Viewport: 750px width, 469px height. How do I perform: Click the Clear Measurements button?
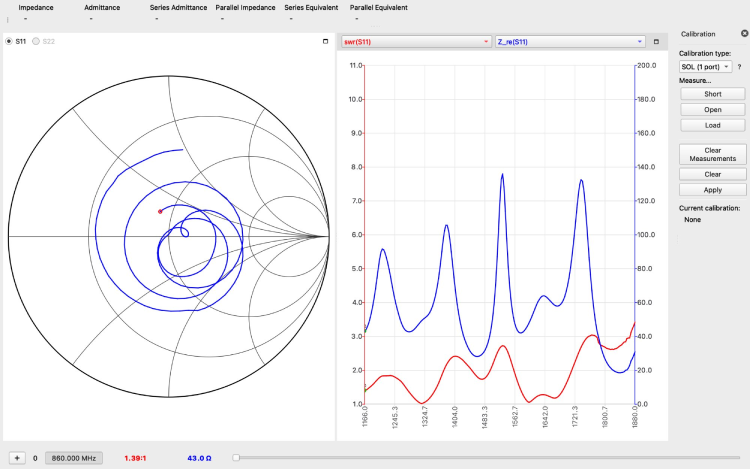[712, 154]
